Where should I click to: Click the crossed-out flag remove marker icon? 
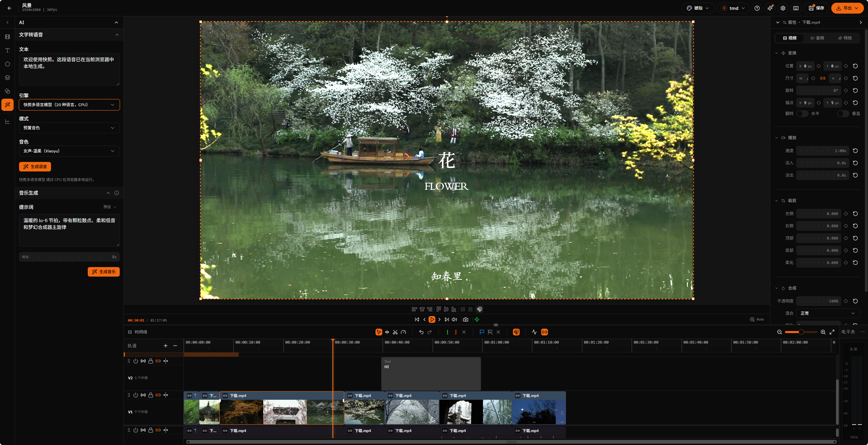point(490,332)
